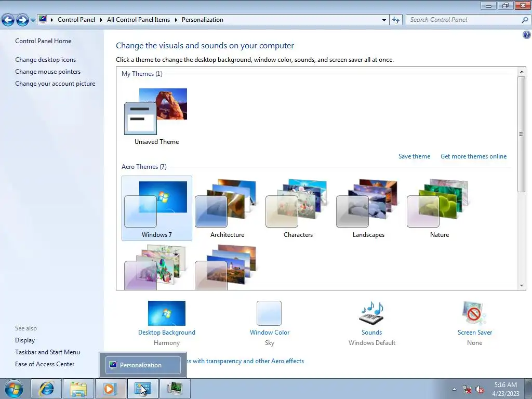
Task: Open Change your account picture
Action: pyautogui.click(x=55, y=84)
